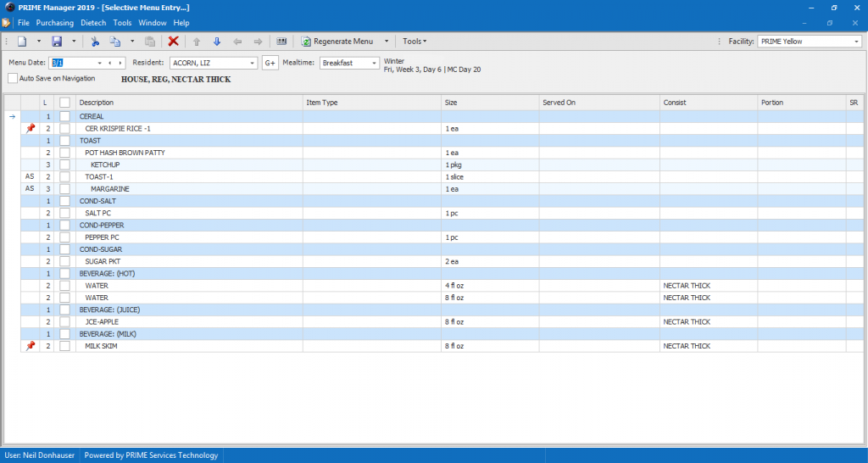Open the Purchasing menu

pos(54,23)
